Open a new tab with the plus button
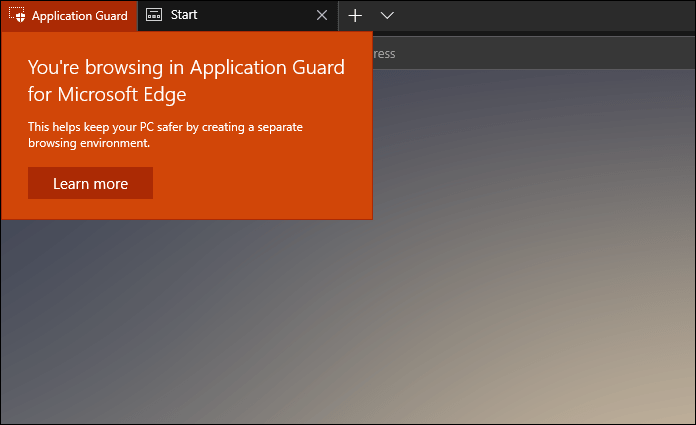 pyautogui.click(x=355, y=16)
